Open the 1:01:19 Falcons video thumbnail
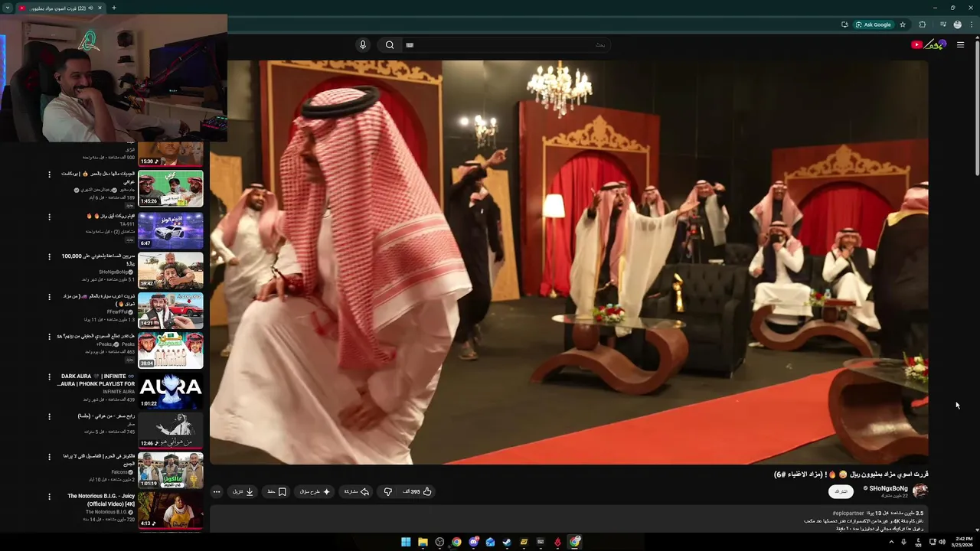Viewport: 980px width, 551px height. pos(171,470)
